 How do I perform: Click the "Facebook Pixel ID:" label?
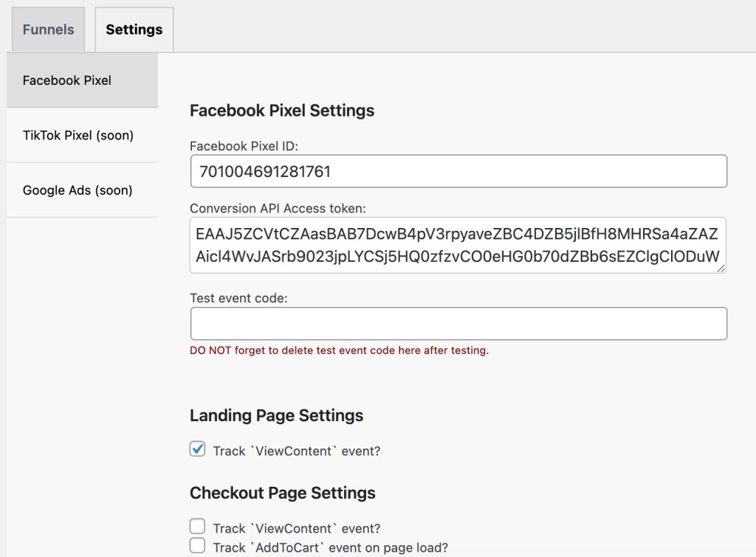click(x=244, y=146)
